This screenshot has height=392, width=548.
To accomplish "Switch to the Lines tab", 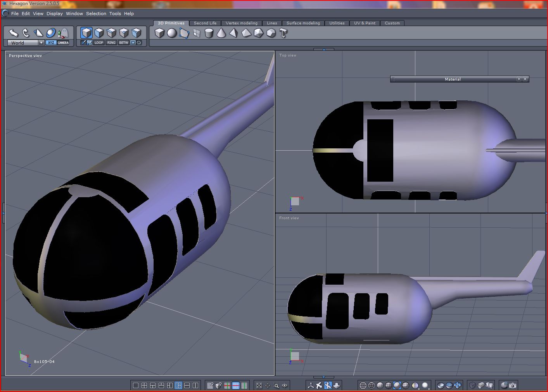I will [272, 23].
